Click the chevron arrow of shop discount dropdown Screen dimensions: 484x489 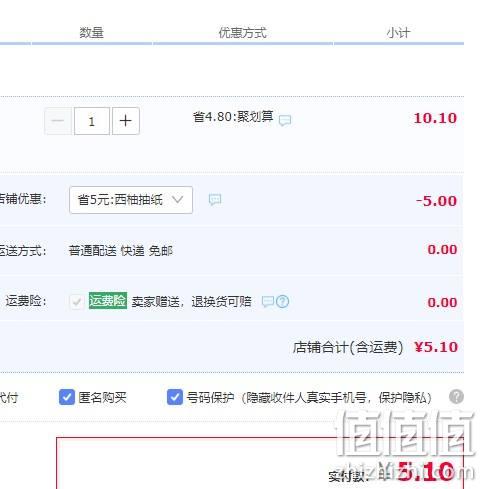tap(178, 199)
